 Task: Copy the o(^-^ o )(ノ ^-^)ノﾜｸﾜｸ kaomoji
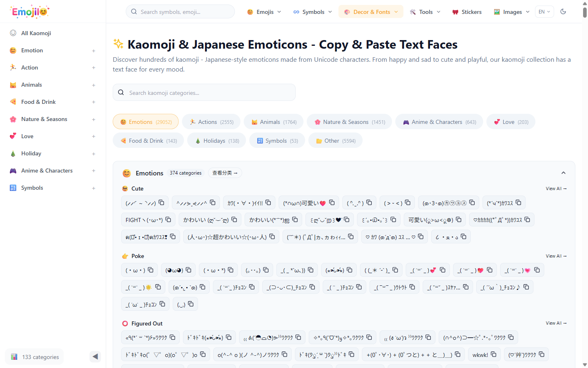(x=285, y=354)
